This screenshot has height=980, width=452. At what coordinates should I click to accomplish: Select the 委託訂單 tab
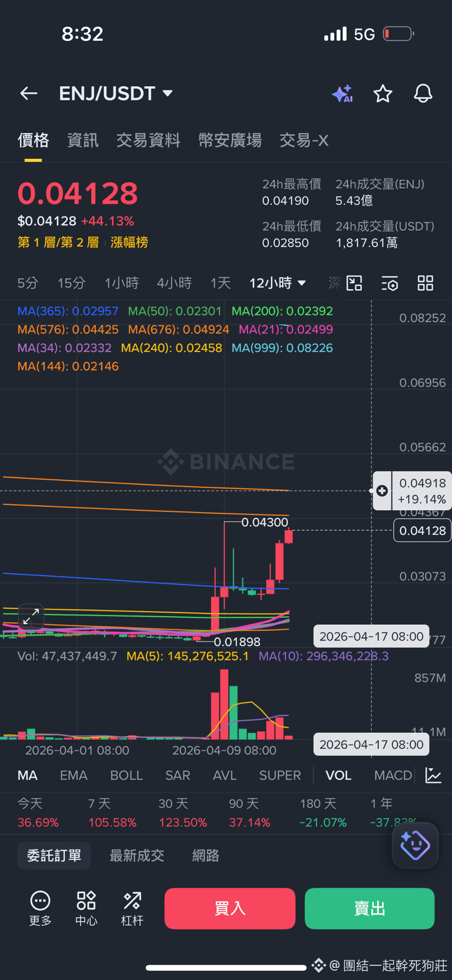[54, 855]
